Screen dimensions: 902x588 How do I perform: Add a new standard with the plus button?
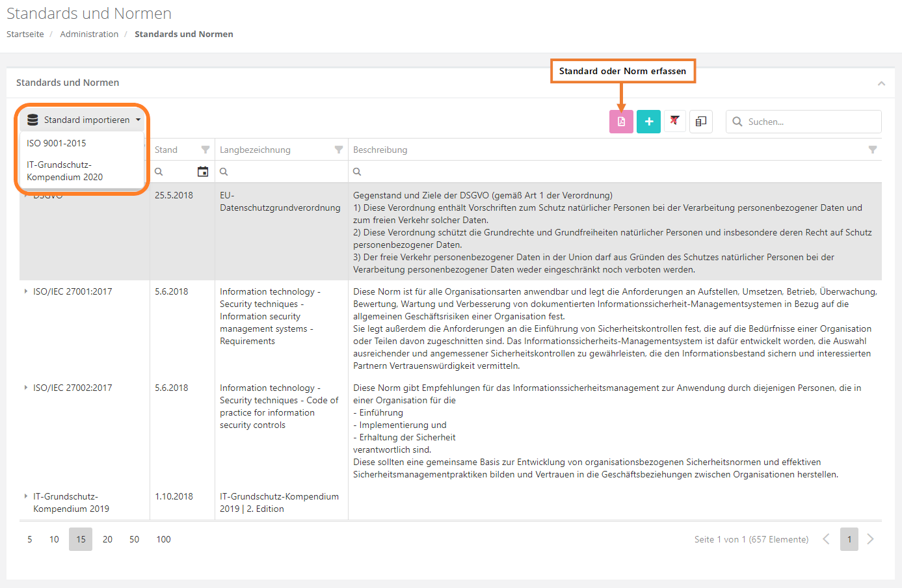point(648,122)
